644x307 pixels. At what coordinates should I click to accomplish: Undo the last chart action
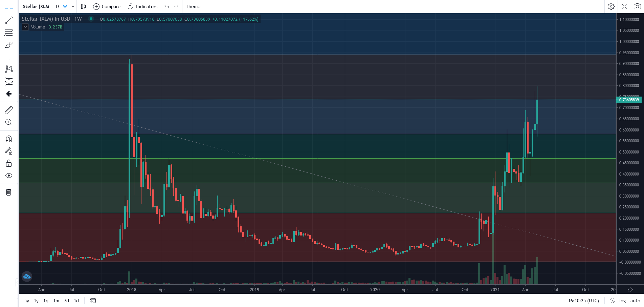click(x=166, y=6)
